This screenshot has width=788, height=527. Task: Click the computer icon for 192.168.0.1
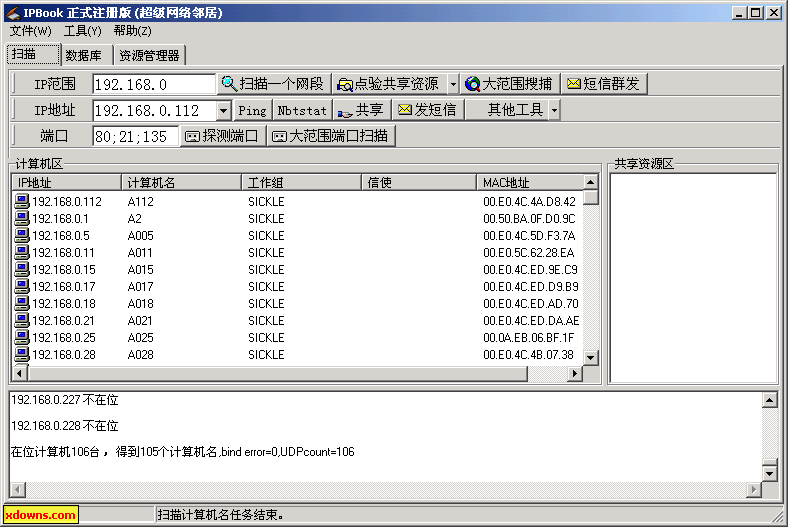pyautogui.click(x=22, y=219)
